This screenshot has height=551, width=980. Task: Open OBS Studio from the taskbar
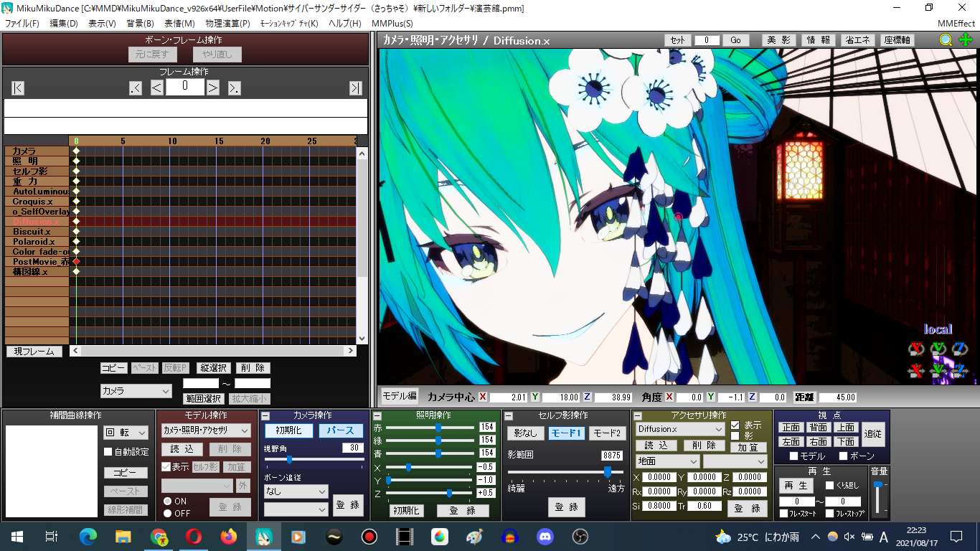(x=580, y=536)
